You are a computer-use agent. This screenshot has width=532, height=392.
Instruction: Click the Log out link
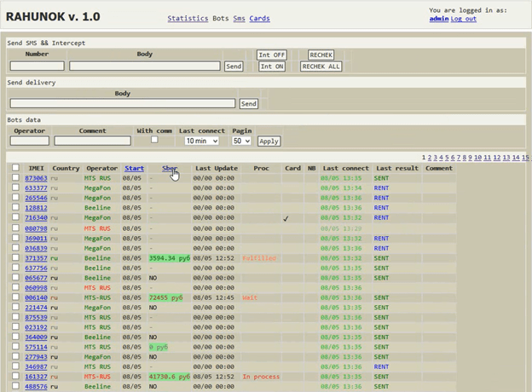[x=464, y=18]
